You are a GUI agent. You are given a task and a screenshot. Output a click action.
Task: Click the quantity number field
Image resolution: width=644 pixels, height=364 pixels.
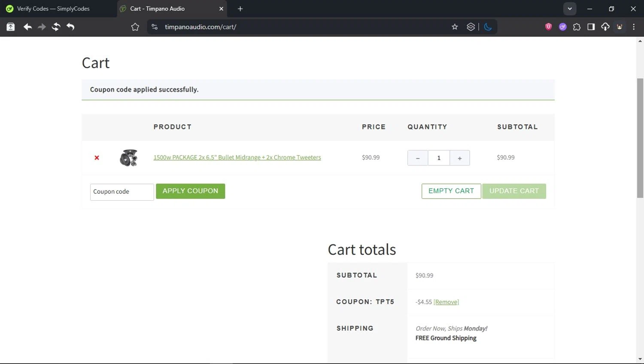(439, 158)
